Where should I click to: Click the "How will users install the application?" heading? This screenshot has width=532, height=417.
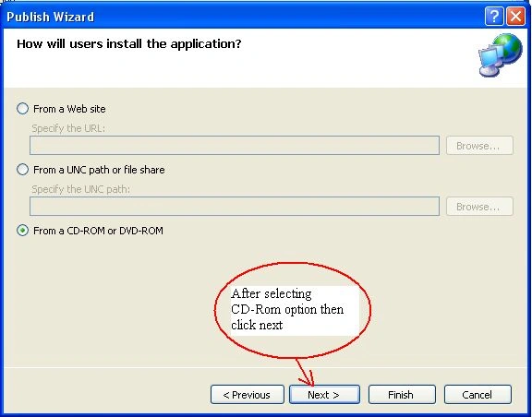pyautogui.click(x=129, y=43)
